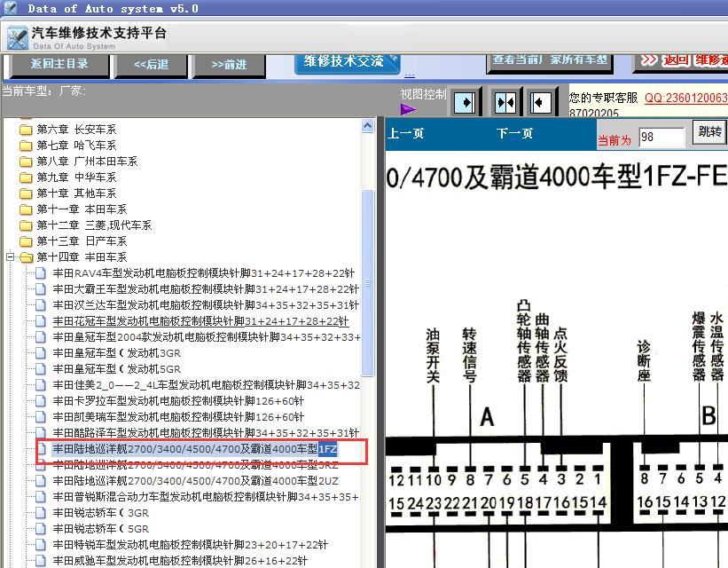Click the page icon beside 丰田锐志轿车 3GR
Screen dimensions: 728x568
42,513
